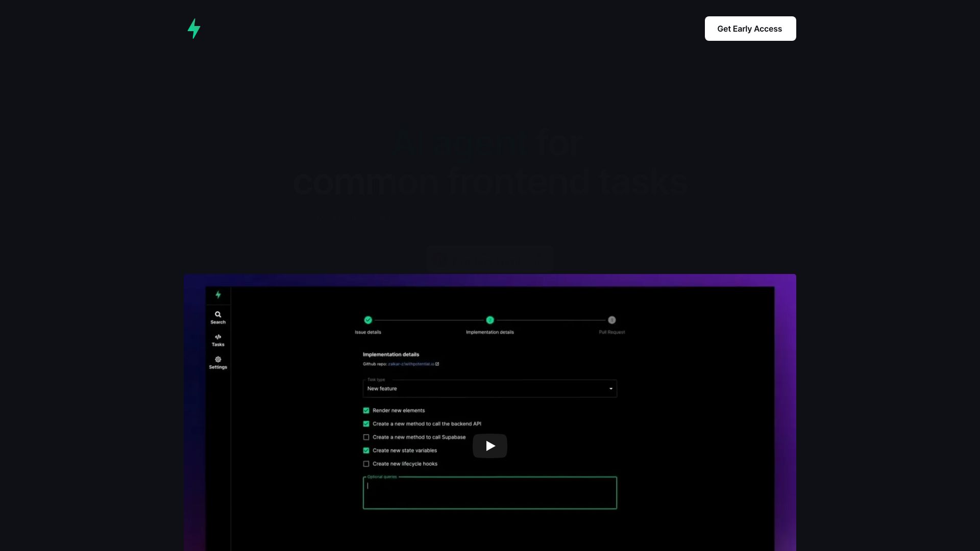The width and height of the screenshot is (980, 551).
Task: Expand the Task type dropdown showing New feature
Action: coord(489,388)
